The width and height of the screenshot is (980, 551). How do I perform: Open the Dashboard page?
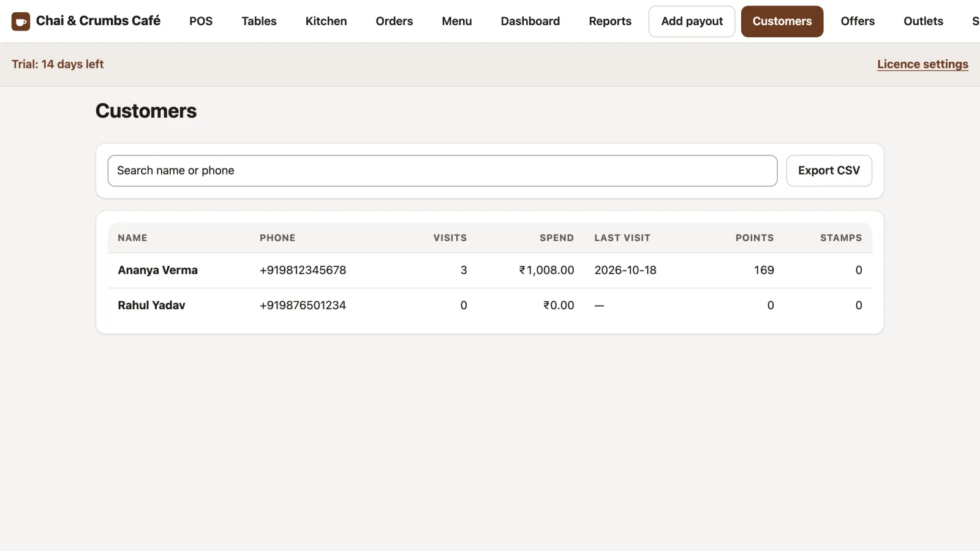tap(530, 21)
